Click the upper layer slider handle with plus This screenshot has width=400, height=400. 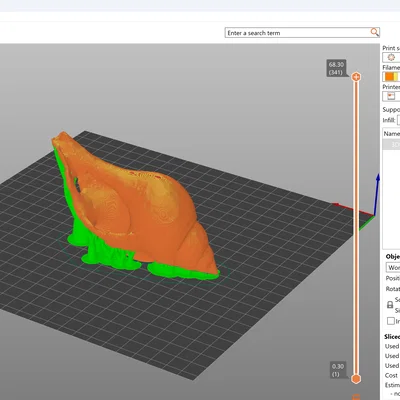pos(356,77)
